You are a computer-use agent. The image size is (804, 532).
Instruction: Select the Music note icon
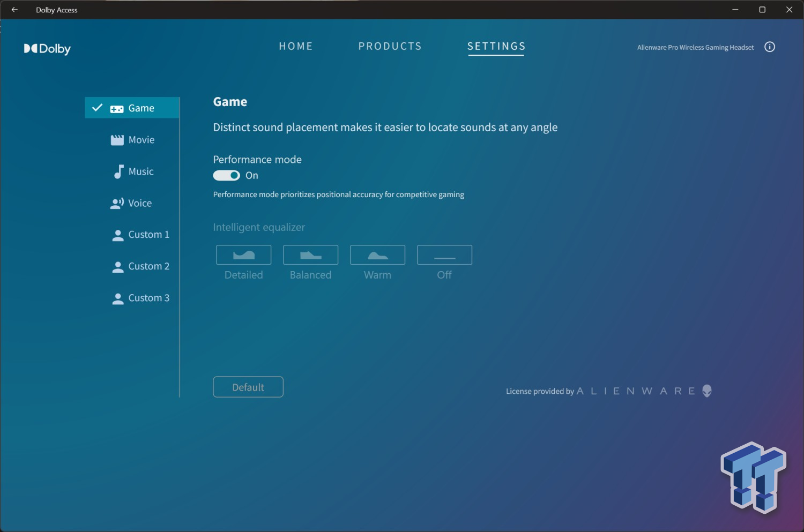click(x=118, y=171)
